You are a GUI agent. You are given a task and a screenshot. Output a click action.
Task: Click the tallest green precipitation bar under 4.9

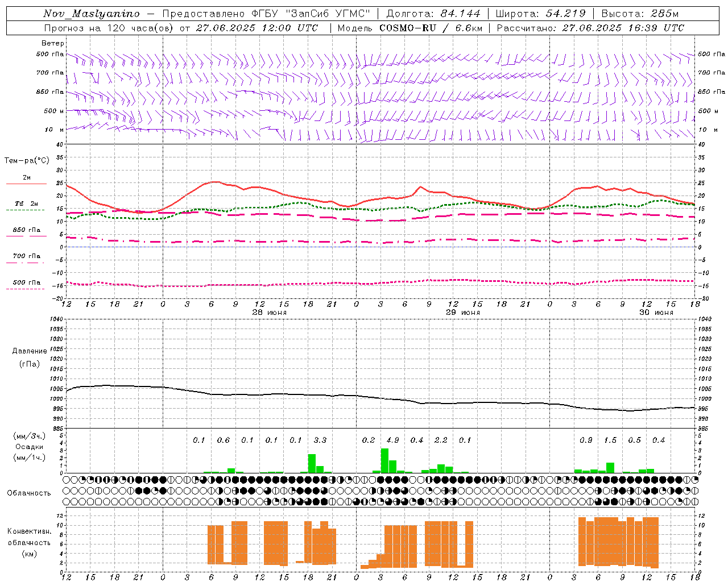click(384, 461)
